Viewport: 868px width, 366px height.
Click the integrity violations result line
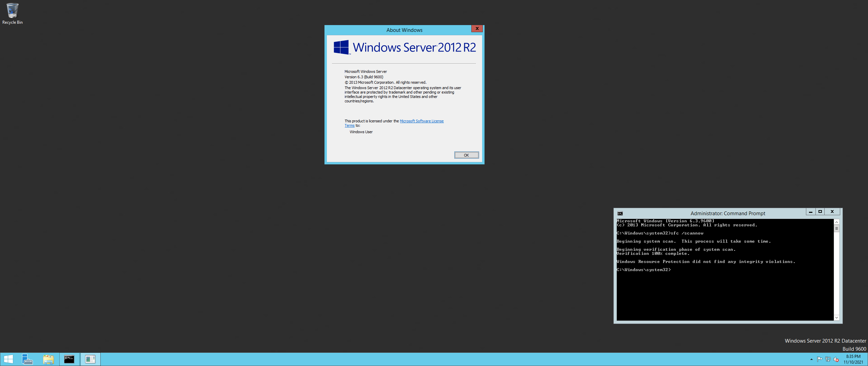(x=706, y=262)
